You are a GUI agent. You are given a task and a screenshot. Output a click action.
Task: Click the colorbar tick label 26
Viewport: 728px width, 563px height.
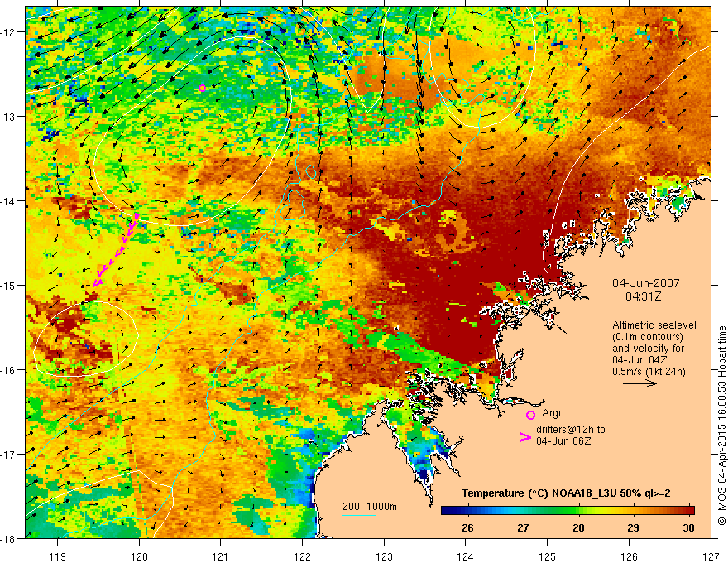[468, 528]
